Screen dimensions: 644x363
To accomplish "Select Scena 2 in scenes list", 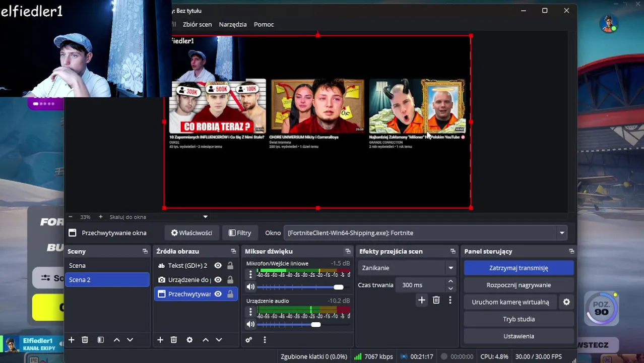I will click(x=107, y=280).
